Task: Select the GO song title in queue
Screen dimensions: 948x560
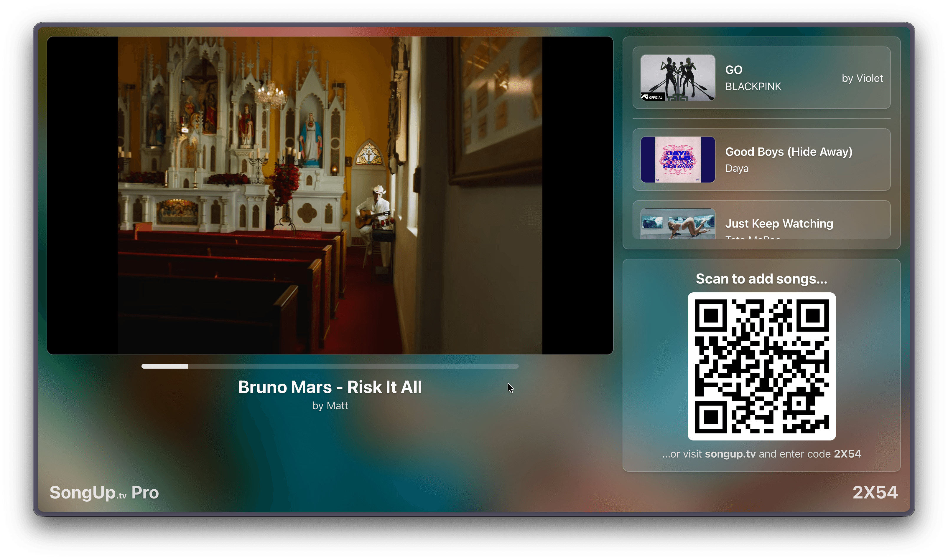Action: pyautogui.click(x=733, y=70)
